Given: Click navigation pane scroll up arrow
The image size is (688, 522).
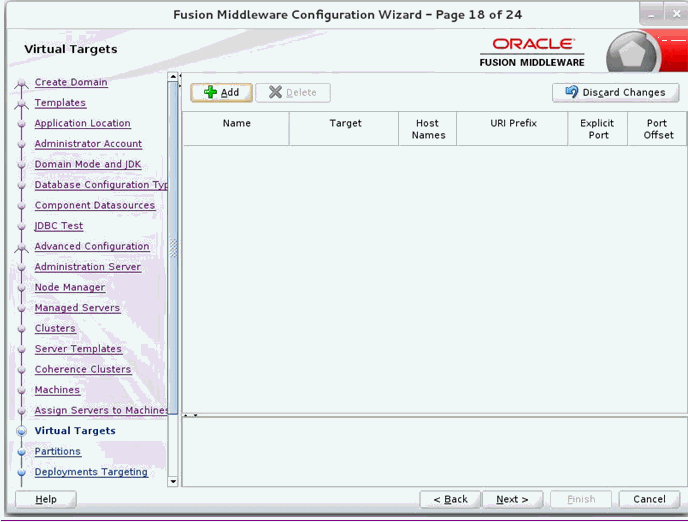Looking at the screenshot, I should pos(173,77).
